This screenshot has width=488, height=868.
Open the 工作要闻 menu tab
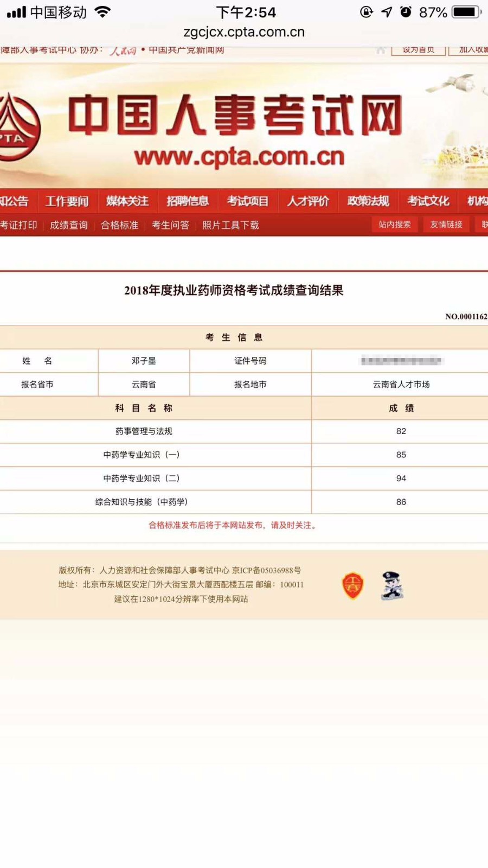tap(67, 201)
